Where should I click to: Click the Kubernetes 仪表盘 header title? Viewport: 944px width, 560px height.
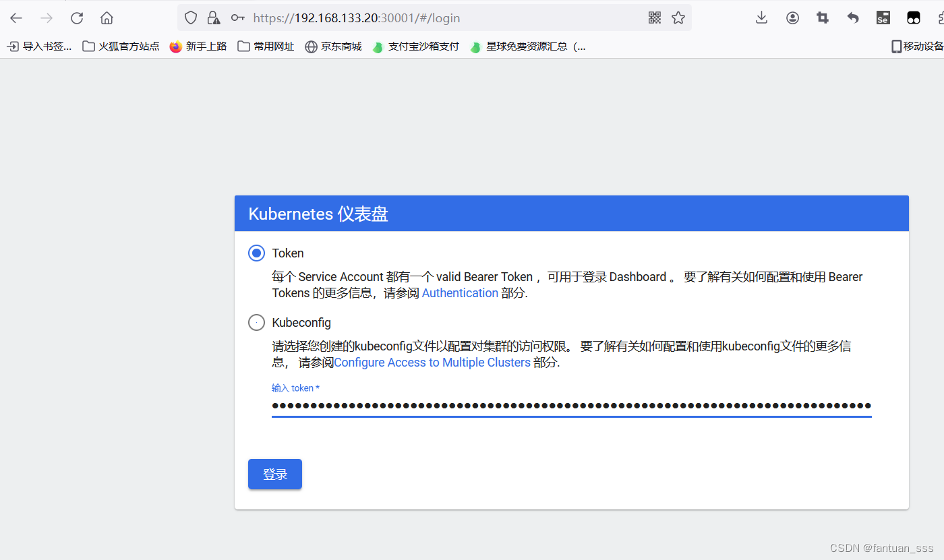tap(318, 214)
